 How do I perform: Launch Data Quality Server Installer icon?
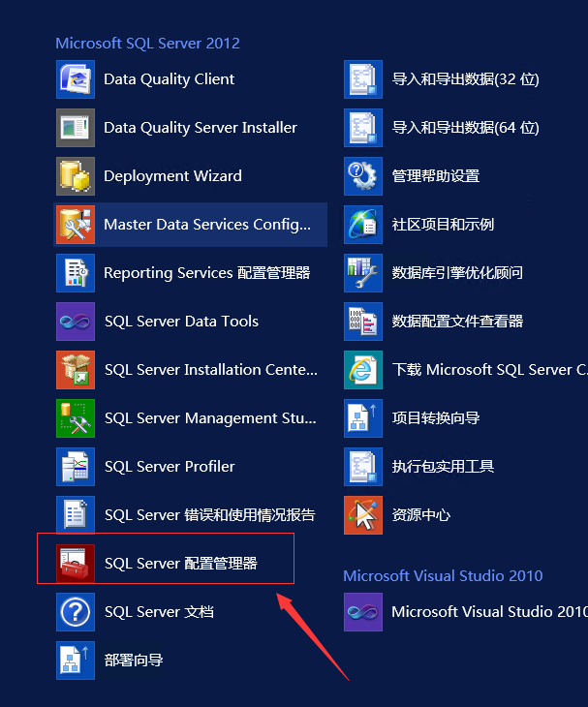click(x=76, y=128)
